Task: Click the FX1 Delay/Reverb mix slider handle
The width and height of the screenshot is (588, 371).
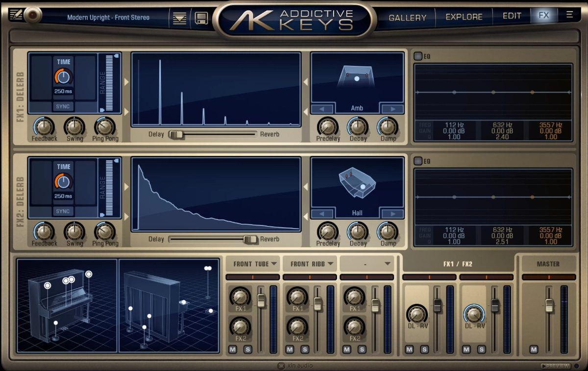Action: [x=176, y=134]
